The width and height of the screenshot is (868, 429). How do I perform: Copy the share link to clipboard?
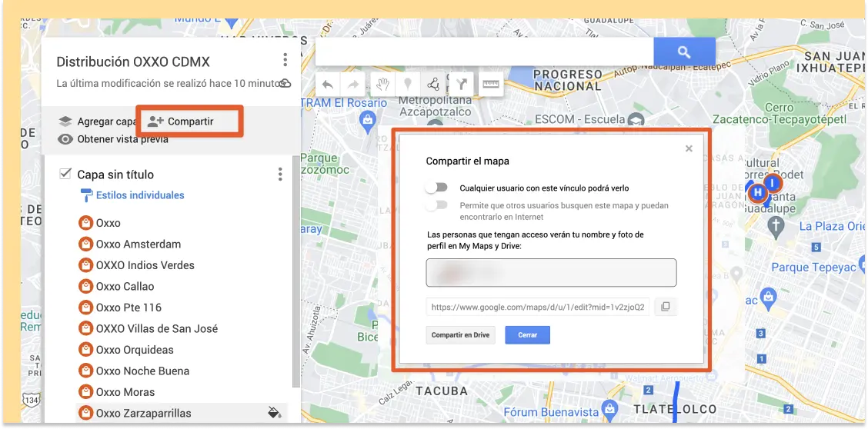pyautogui.click(x=666, y=307)
